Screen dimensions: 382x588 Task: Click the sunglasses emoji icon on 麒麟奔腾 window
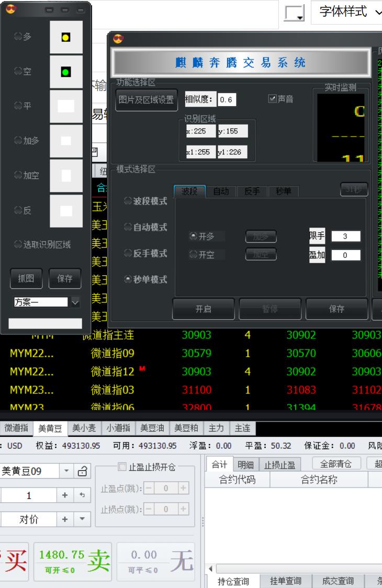point(118,39)
